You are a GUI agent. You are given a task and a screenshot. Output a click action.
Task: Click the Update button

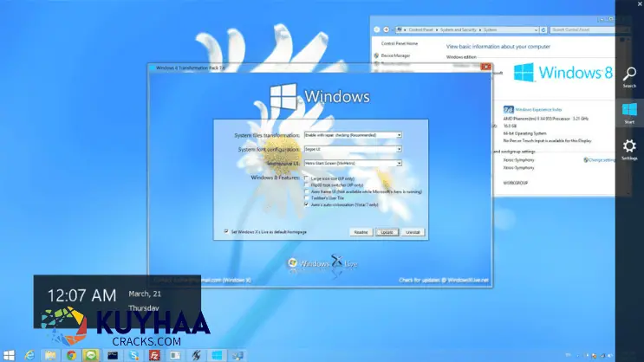click(x=387, y=232)
